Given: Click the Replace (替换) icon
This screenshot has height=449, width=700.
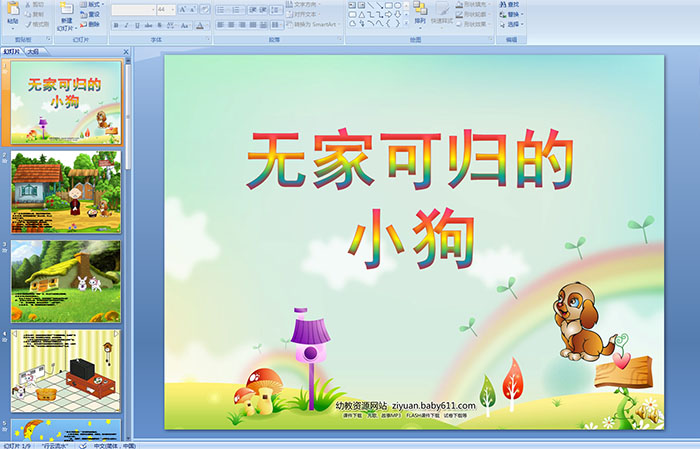Looking at the screenshot, I should [x=512, y=14].
